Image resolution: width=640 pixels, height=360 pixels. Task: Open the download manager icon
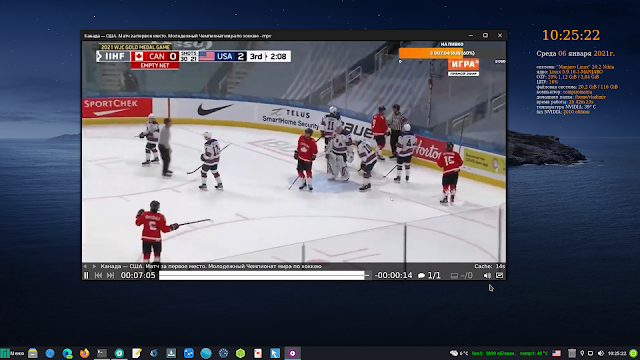click(x=171, y=353)
